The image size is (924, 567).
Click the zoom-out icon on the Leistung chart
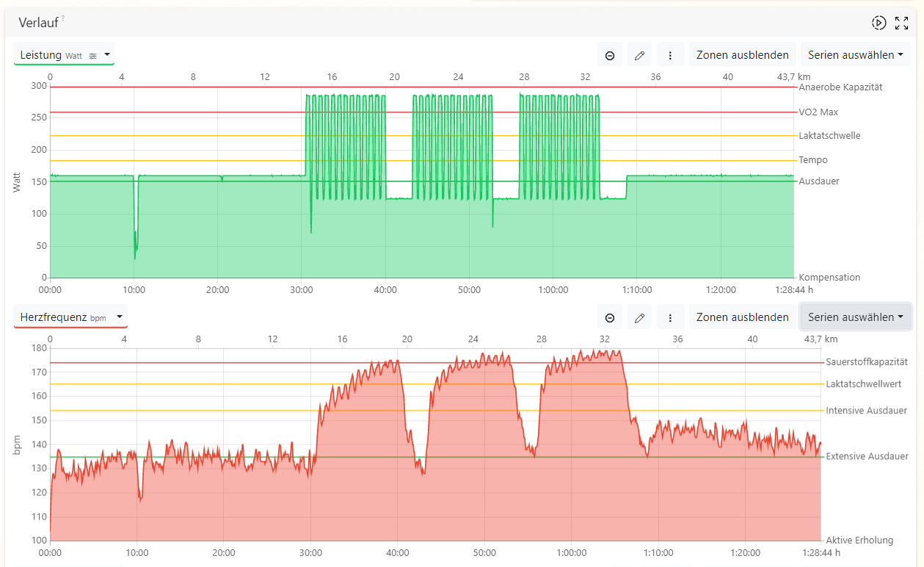click(610, 55)
